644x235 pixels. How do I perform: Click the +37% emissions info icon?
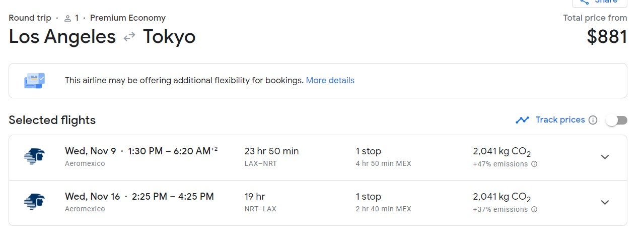[x=534, y=209]
